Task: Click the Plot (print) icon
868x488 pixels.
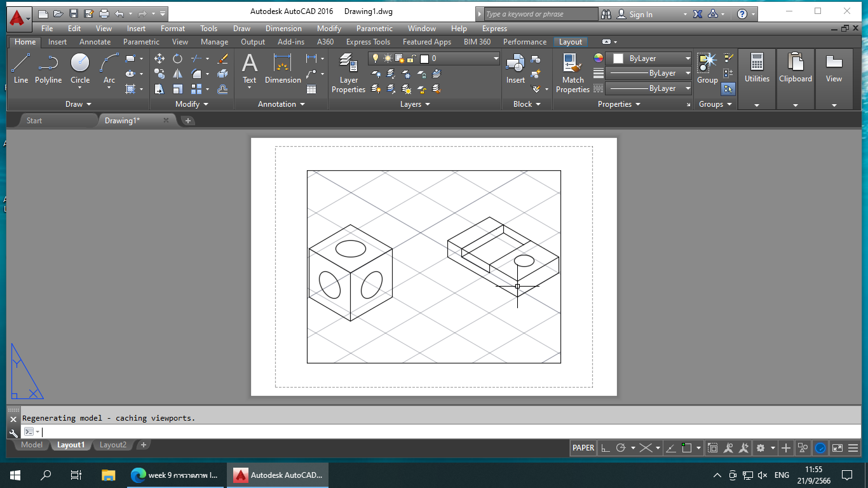Action: (x=104, y=14)
